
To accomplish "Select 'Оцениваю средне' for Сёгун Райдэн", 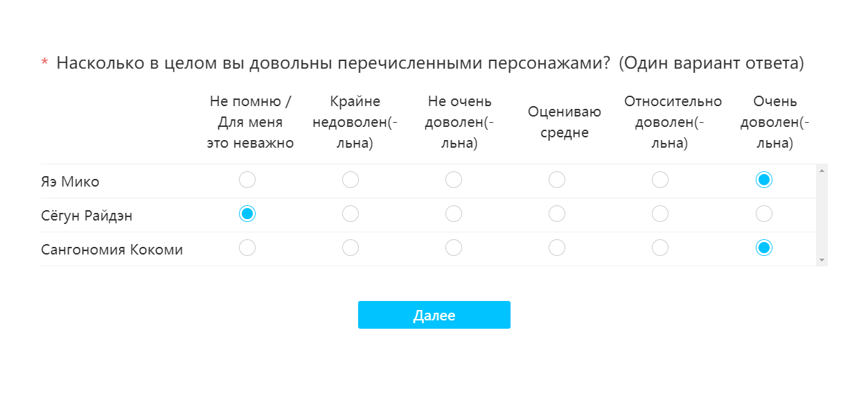I will pyautogui.click(x=557, y=214).
